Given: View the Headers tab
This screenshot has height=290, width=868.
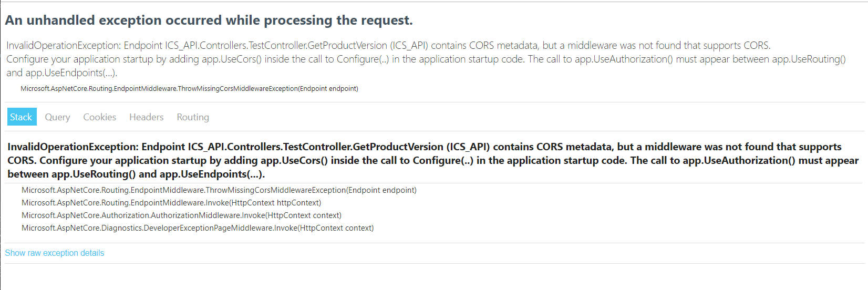Looking at the screenshot, I should click(146, 117).
